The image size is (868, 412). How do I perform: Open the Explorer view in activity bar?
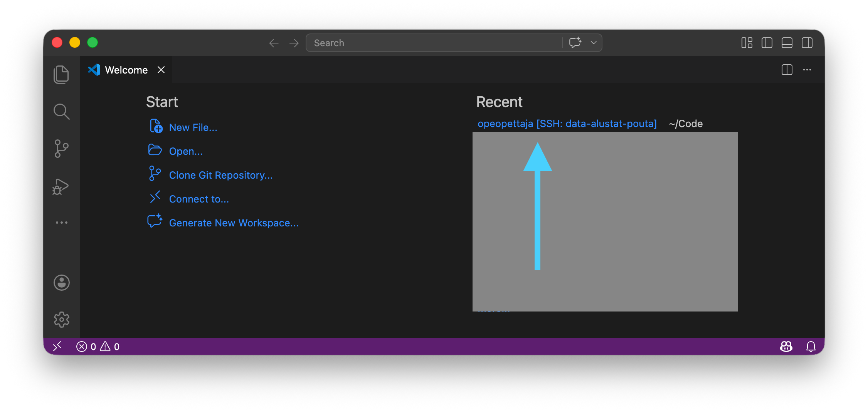click(x=61, y=74)
